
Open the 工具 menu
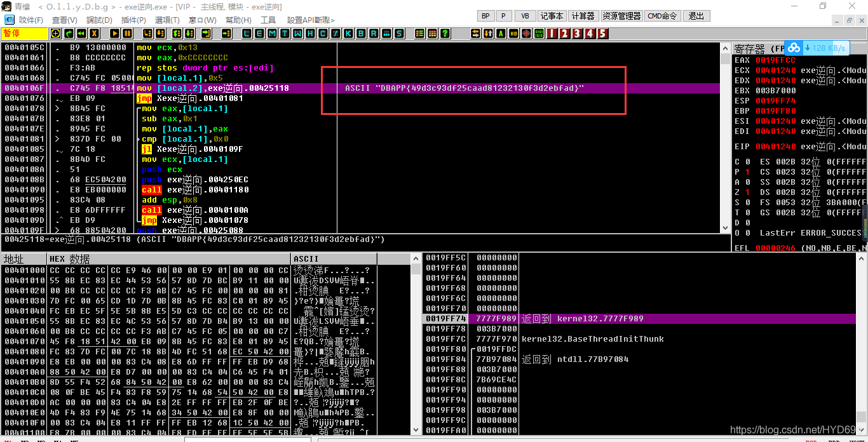(268, 20)
